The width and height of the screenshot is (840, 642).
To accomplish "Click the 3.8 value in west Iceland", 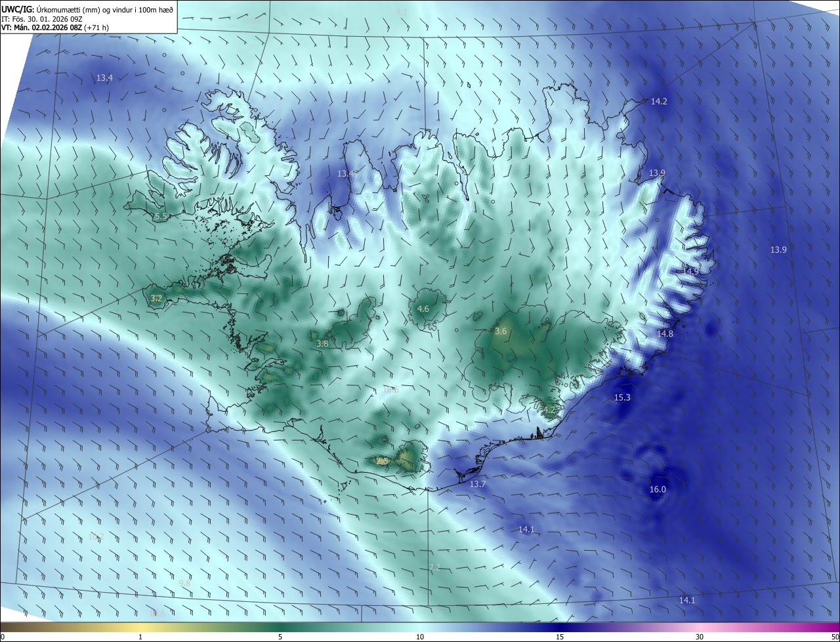I will (322, 344).
